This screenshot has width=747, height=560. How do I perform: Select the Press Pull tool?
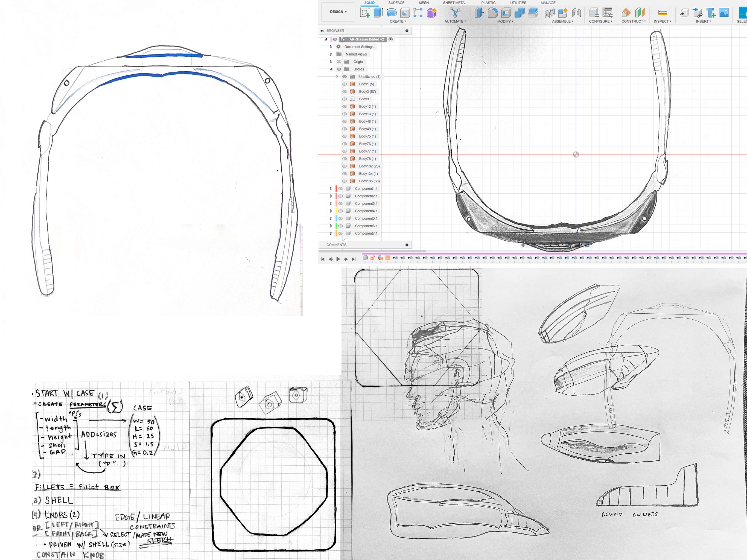tap(479, 13)
